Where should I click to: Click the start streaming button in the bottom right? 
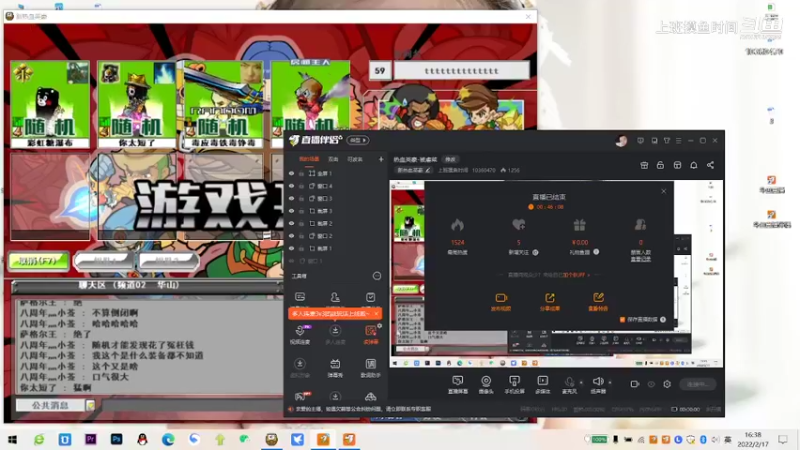pyautogui.click(x=697, y=384)
